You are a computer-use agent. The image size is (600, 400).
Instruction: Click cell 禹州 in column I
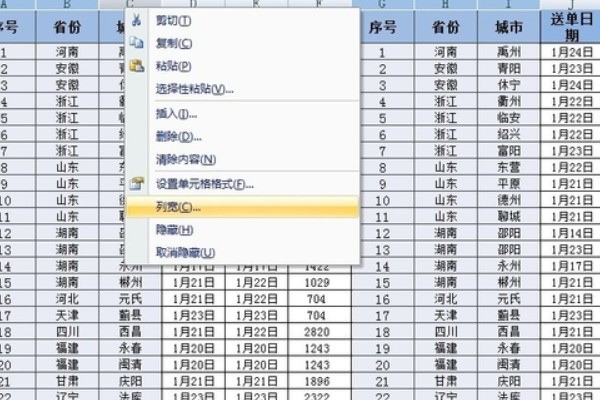click(x=509, y=52)
